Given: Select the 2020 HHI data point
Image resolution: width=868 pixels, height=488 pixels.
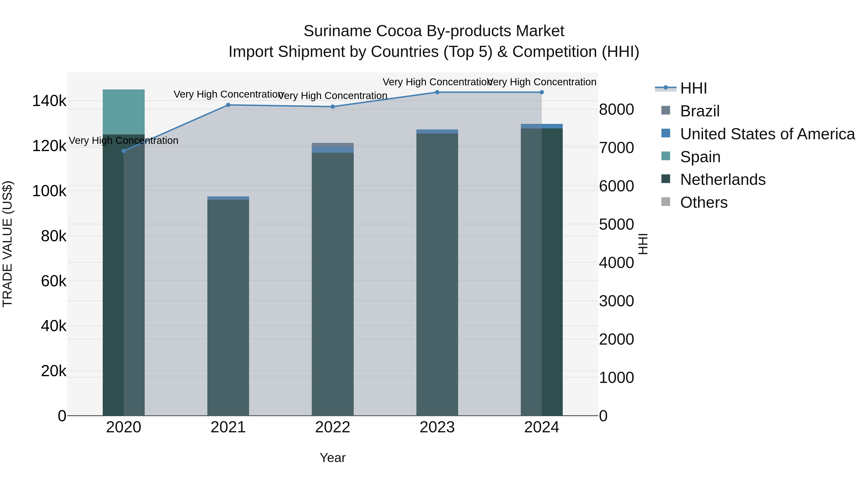Looking at the screenshot, I should (124, 151).
